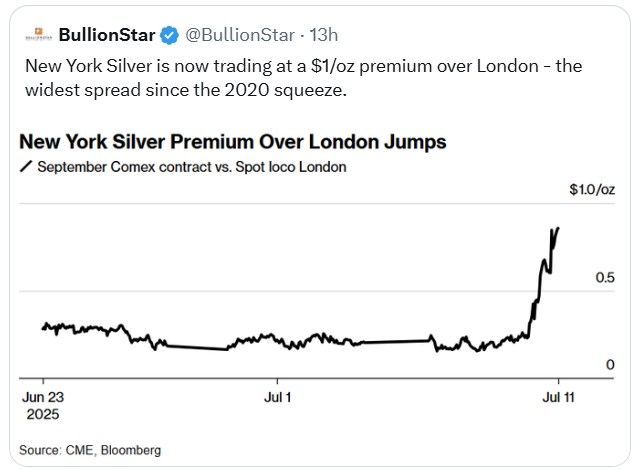Image resolution: width=637 pixels, height=469 pixels.
Task: Click the "September Comex contract vs. Spot loco London" subtitle
Action: click(x=191, y=167)
